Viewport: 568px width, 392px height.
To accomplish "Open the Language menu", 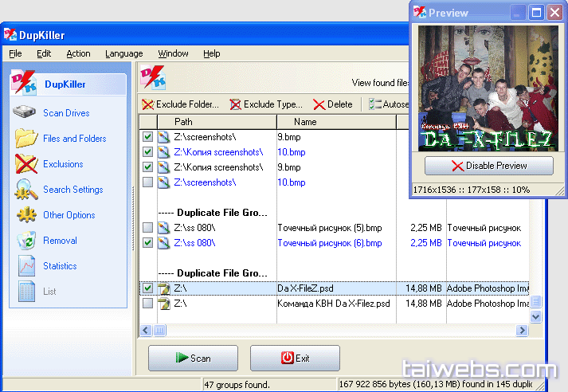I will 123,53.
